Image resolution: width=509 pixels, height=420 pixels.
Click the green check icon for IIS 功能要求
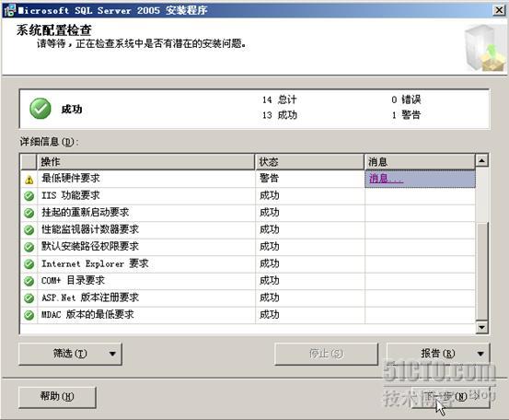click(29, 196)
